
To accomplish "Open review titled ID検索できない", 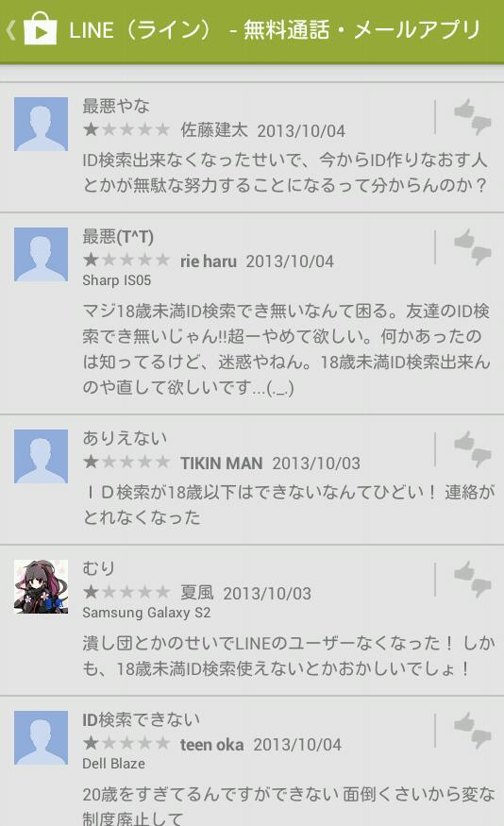I will click(x=142, y=719).
